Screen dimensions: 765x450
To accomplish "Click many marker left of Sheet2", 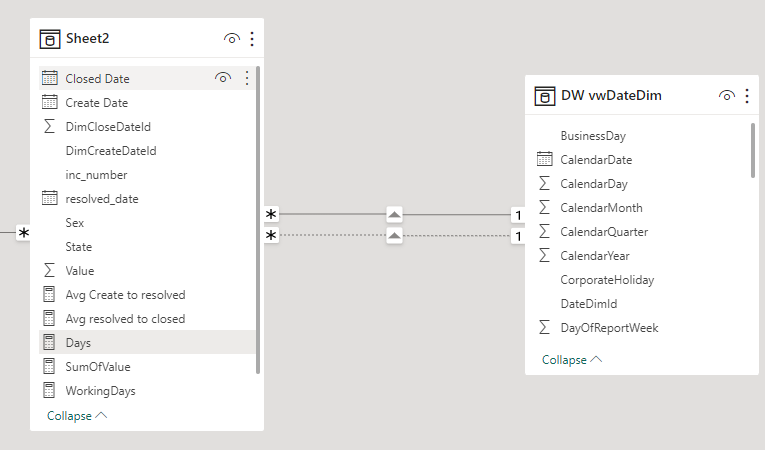I will (x=23, y=233).
